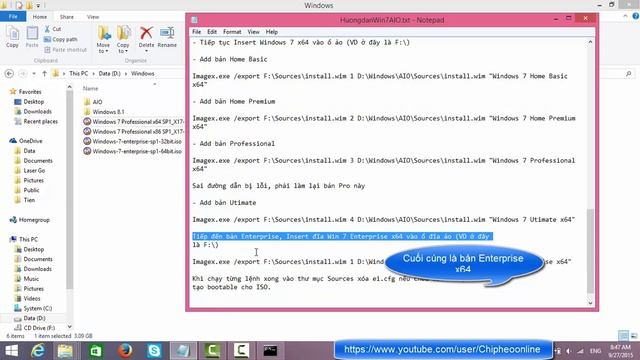Screen dimensions: 640x360
Task: Open the Notepad Edit menu
Action: click(212, 32)
